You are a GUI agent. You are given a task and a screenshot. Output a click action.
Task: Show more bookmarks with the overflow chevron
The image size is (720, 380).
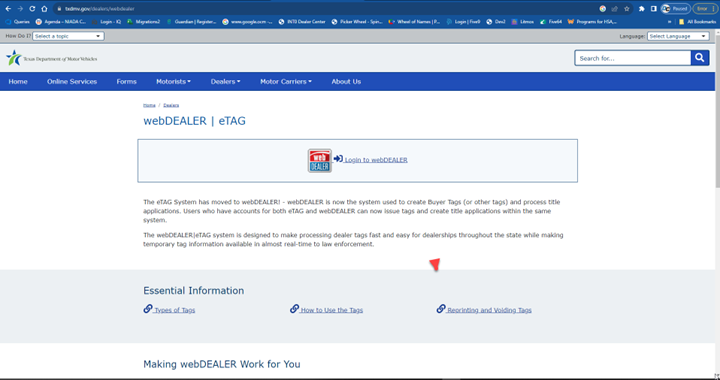pyautogui.click(x=669, y=22)
